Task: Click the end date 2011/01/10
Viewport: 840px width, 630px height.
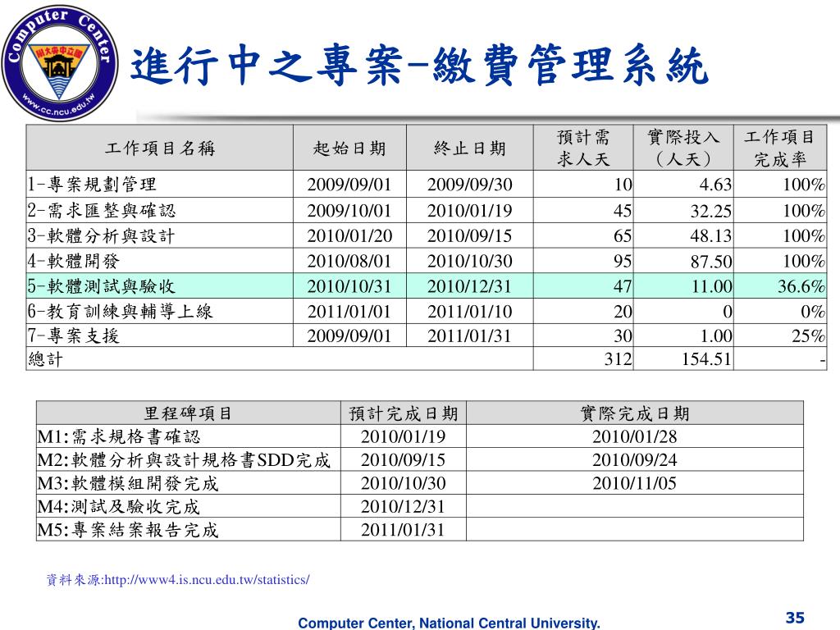Action: coord(470,311)
